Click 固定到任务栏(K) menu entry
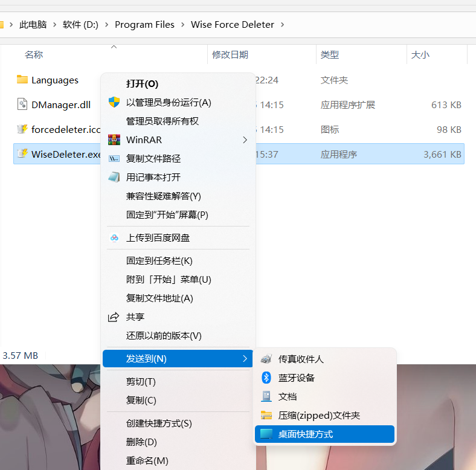The width and height of the screenshot is (476, 470). pyautogui.click(x=159, y=261)
